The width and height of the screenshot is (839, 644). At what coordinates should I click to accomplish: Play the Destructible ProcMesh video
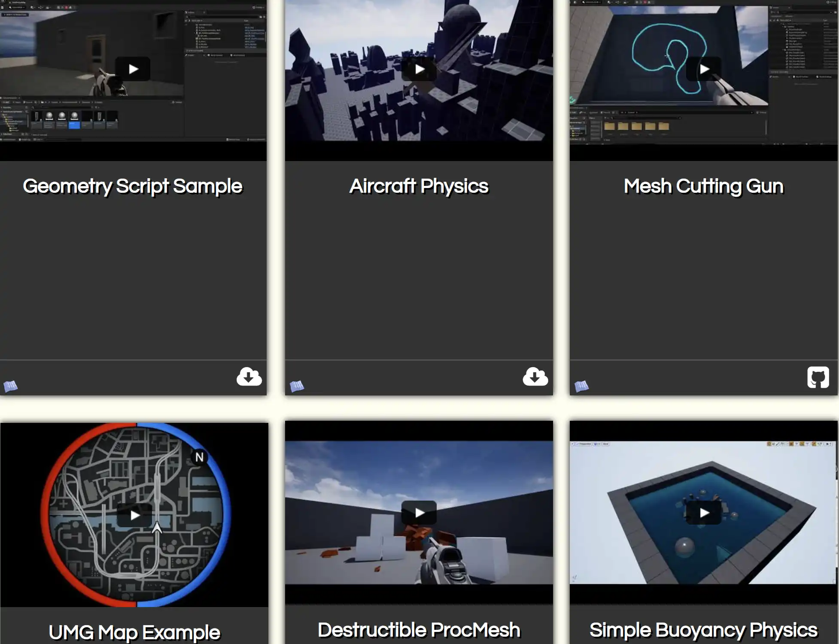click(419, 512)
